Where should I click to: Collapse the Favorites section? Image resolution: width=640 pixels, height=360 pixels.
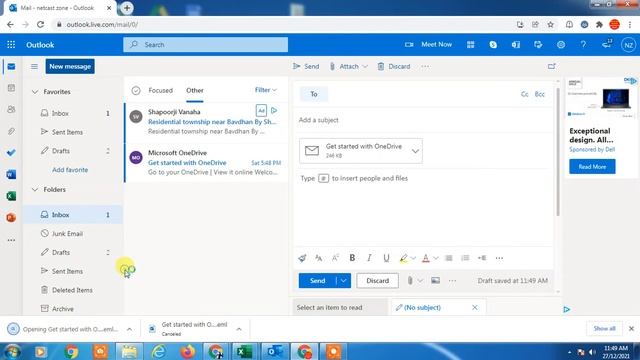coord(35,92)
